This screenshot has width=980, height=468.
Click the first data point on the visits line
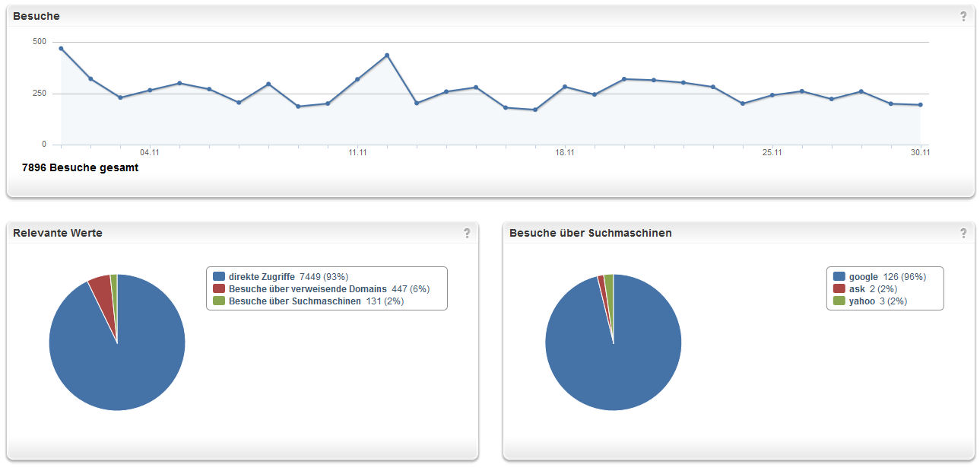click(x=61, y=48)
